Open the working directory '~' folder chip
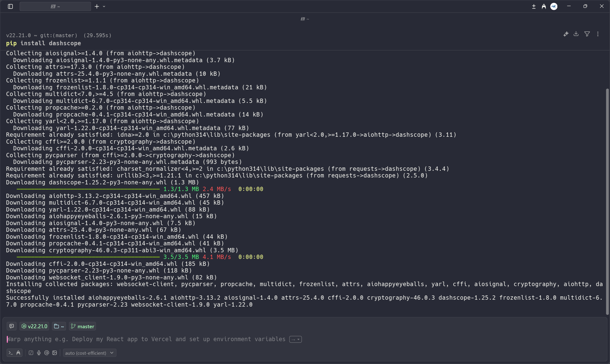610x364 pixels. click(x=59, y=326)
